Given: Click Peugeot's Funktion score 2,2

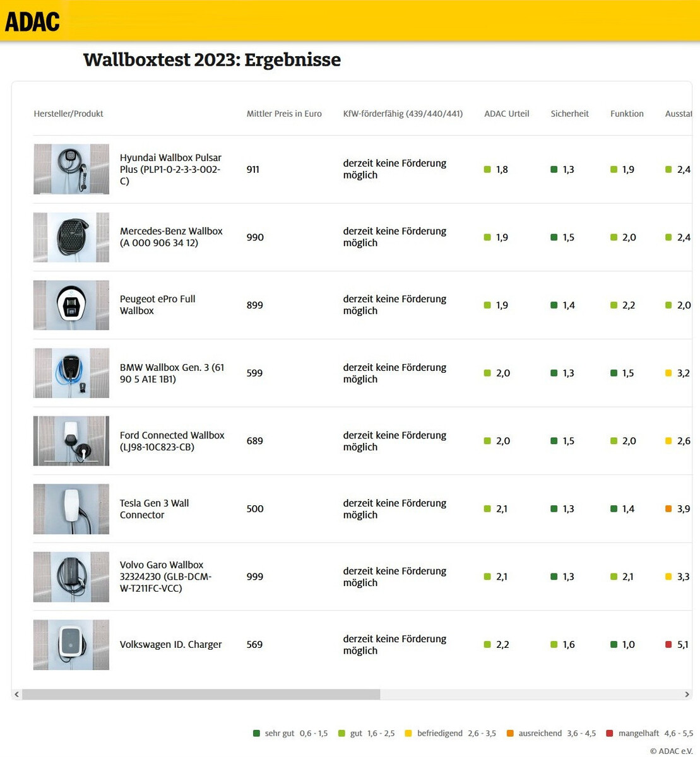Looking at the screenshot, I should coord(629,305).
